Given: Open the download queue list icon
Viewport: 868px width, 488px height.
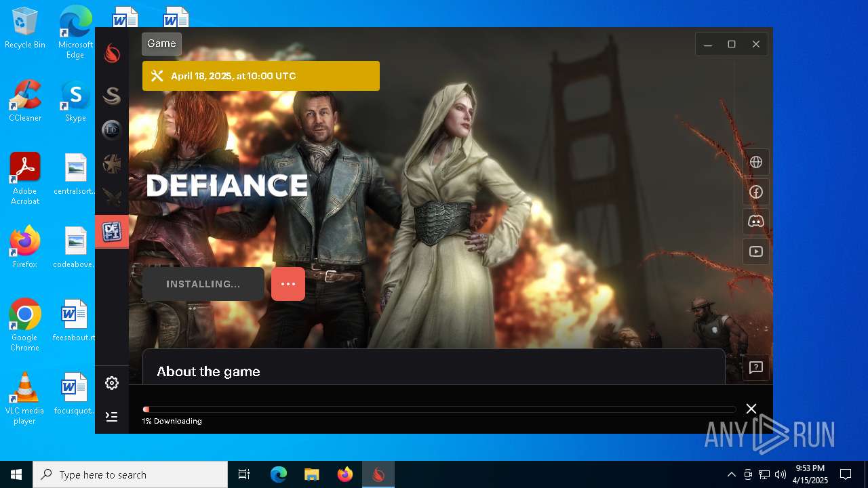Looking at the screenshot, I should 112,417.
